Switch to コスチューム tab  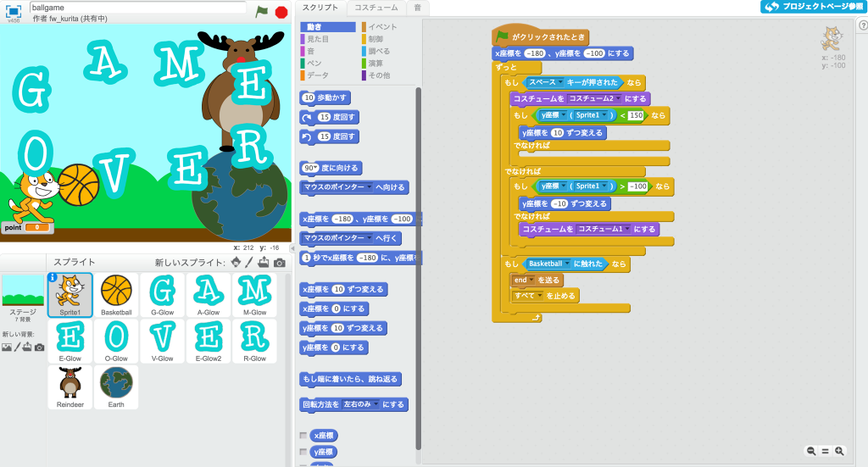click(376, 8)
